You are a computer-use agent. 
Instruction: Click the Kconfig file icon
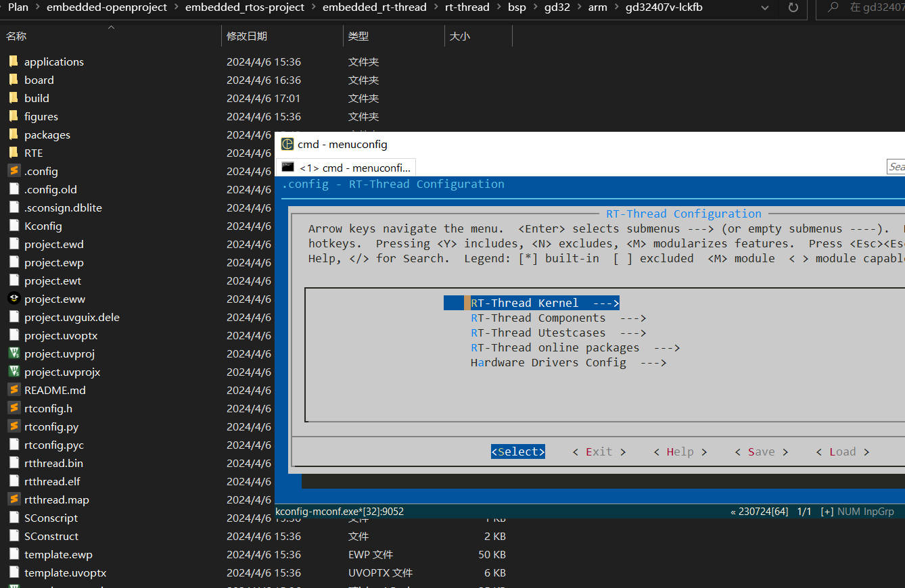point(14,226)
